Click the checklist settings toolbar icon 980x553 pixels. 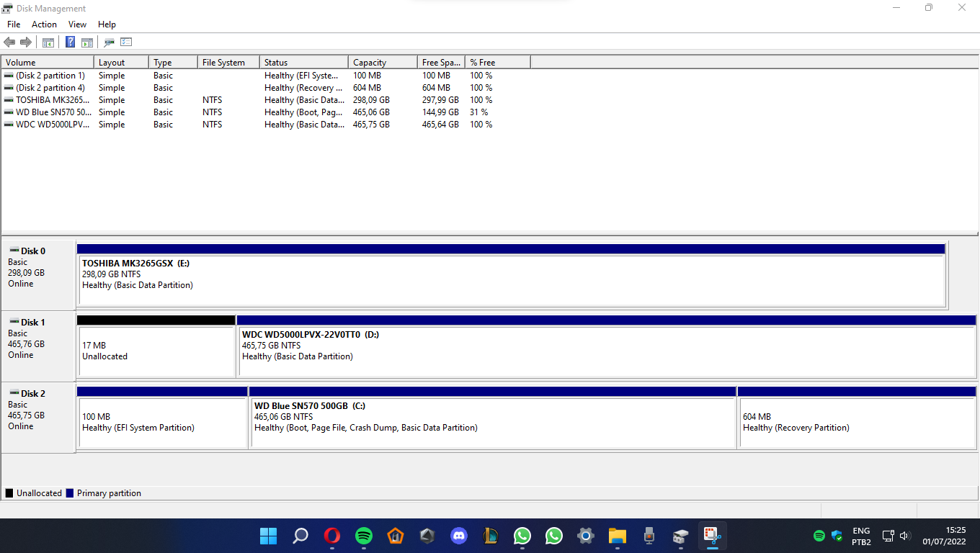pyautogui.click(x=126, y=42)
